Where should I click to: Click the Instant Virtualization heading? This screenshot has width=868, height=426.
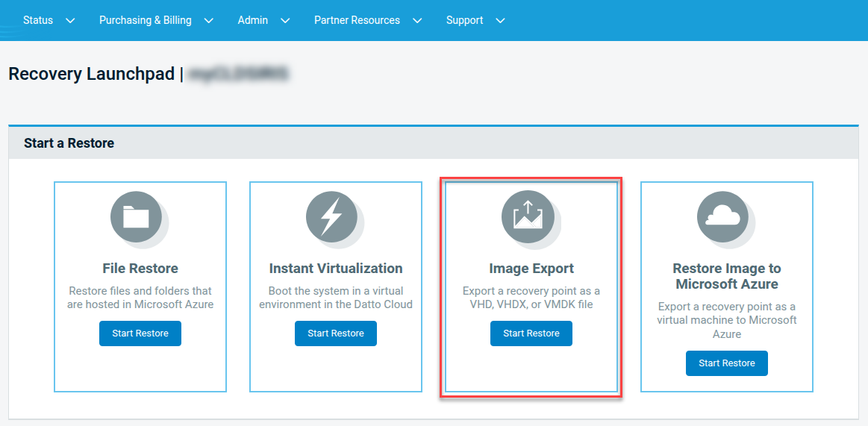(336, 269)
